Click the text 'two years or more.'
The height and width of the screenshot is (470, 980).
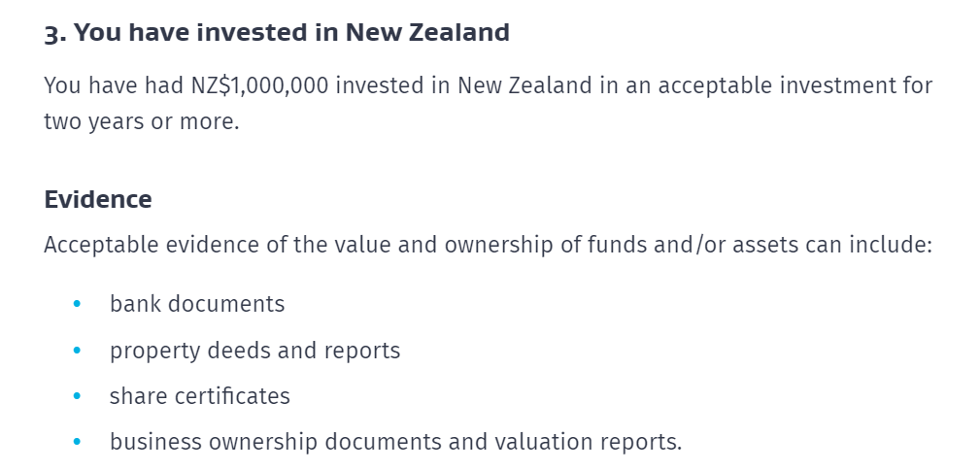(142, 122)
